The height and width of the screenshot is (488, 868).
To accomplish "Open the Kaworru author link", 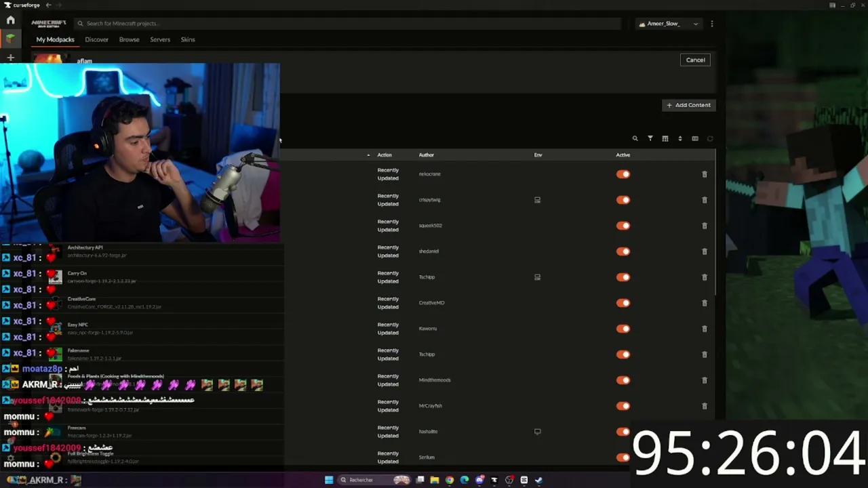I will 428,329.
